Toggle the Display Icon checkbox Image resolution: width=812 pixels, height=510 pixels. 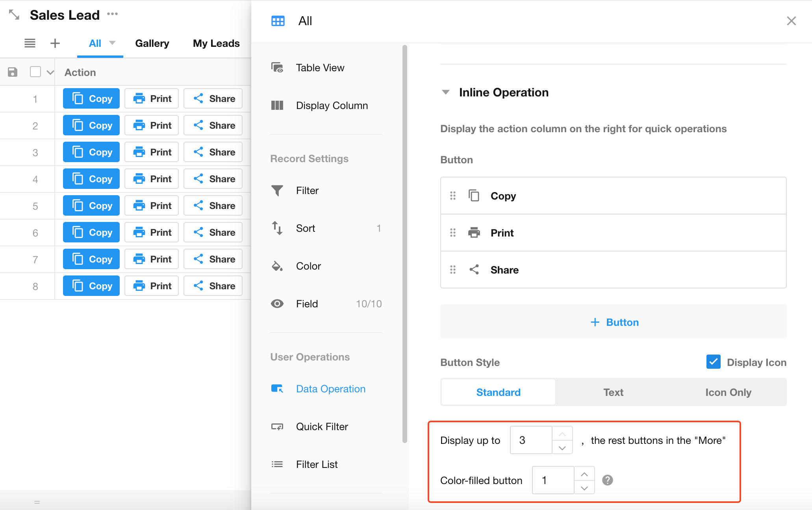coord(713,362)
